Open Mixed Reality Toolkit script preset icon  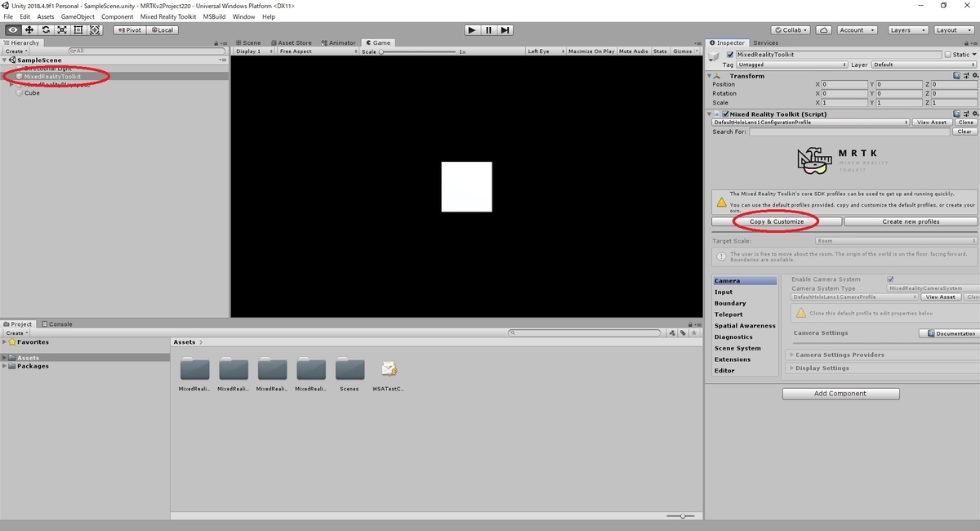pos(964,114)
